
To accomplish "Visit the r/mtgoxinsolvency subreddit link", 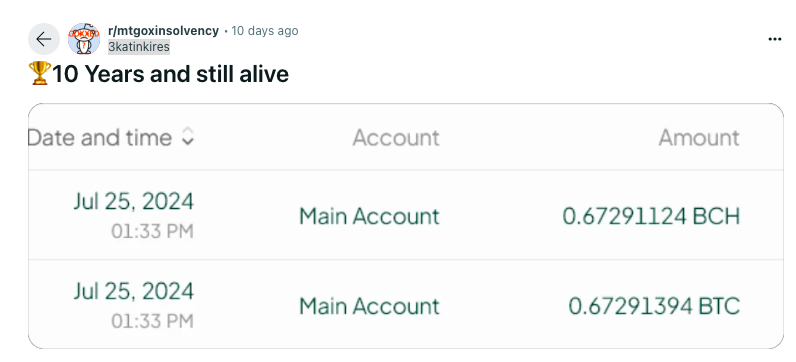I will pos(163,30).
